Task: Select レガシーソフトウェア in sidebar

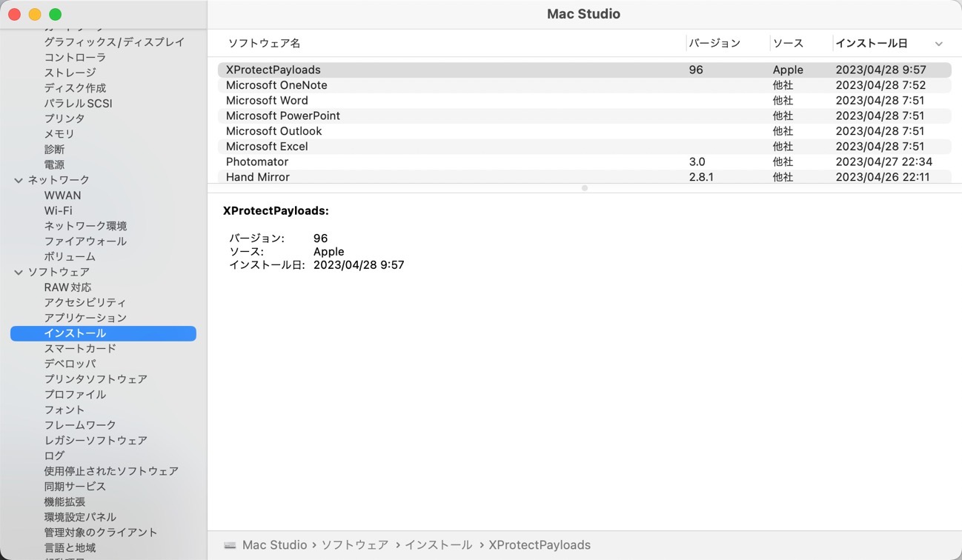Action: pos(96,441)
